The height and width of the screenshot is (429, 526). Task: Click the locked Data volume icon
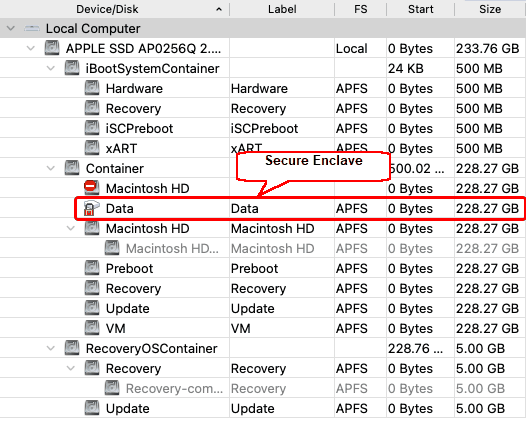click(91, 208)
